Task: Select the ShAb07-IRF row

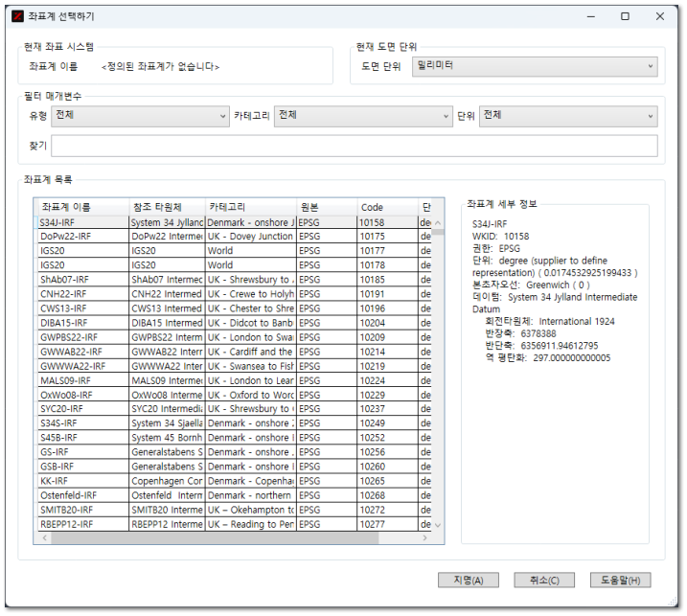Action: click(235, 280)
